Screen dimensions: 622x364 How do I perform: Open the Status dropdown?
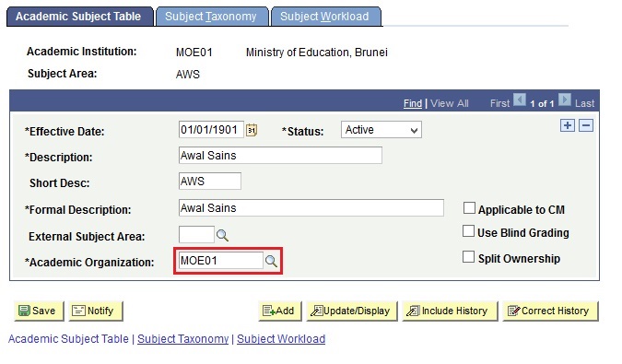(x=381, y=130)
